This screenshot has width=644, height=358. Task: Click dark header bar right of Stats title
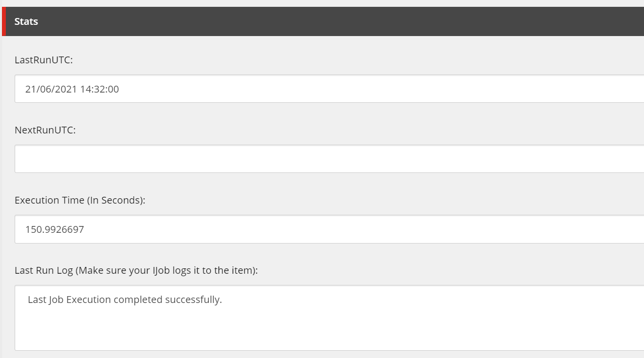point(341,21)
